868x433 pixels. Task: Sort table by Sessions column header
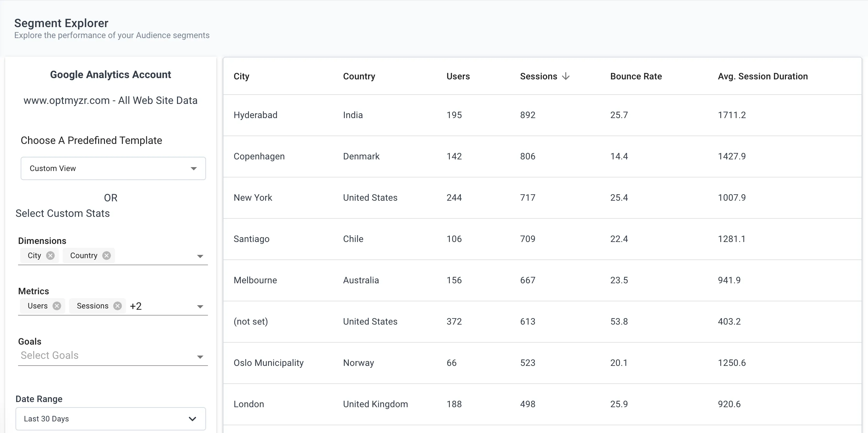(x=538, y=76)
